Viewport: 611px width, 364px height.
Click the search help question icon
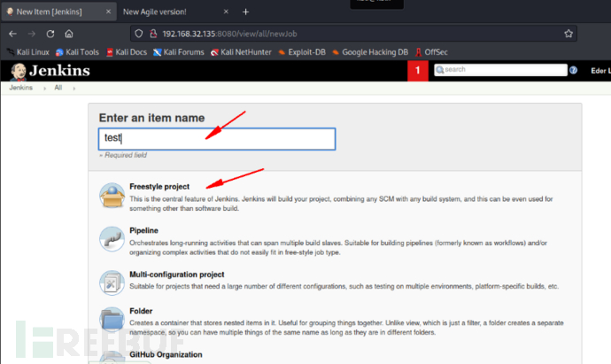[573, 70]
